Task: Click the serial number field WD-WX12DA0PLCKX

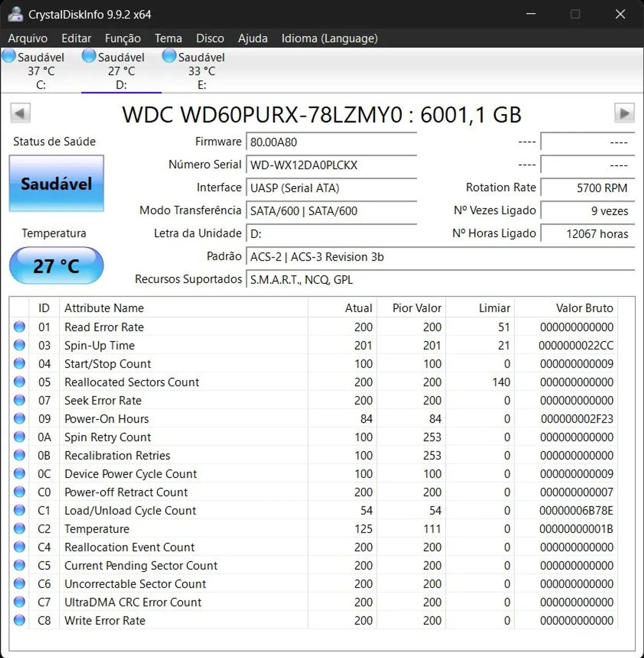Action: coord(331,165)
